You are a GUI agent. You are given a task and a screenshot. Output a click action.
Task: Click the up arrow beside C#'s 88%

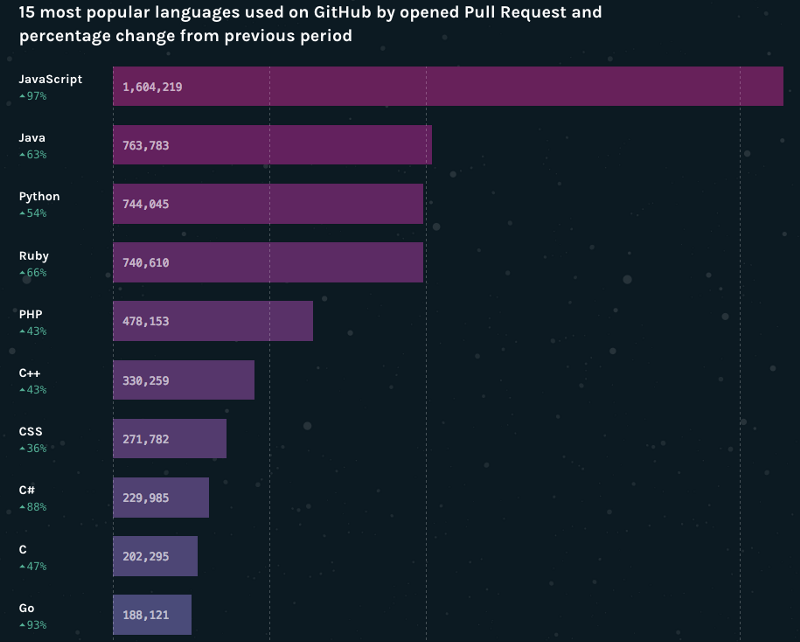tap(22, 508)
